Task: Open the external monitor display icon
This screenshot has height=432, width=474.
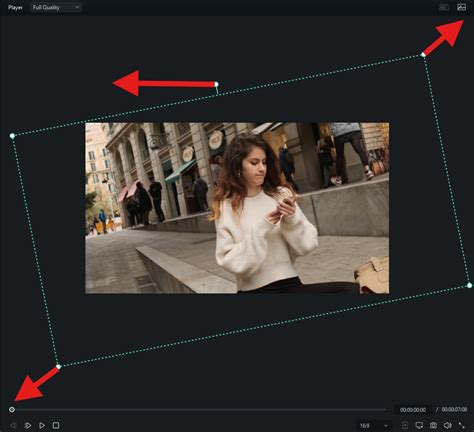Action: click(x=419, y=425)
